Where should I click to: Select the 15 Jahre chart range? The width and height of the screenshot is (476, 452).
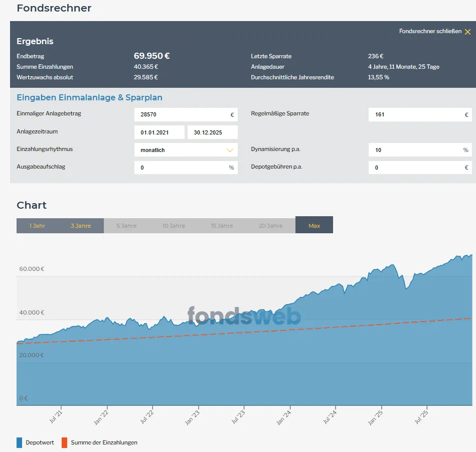(222, 226)
